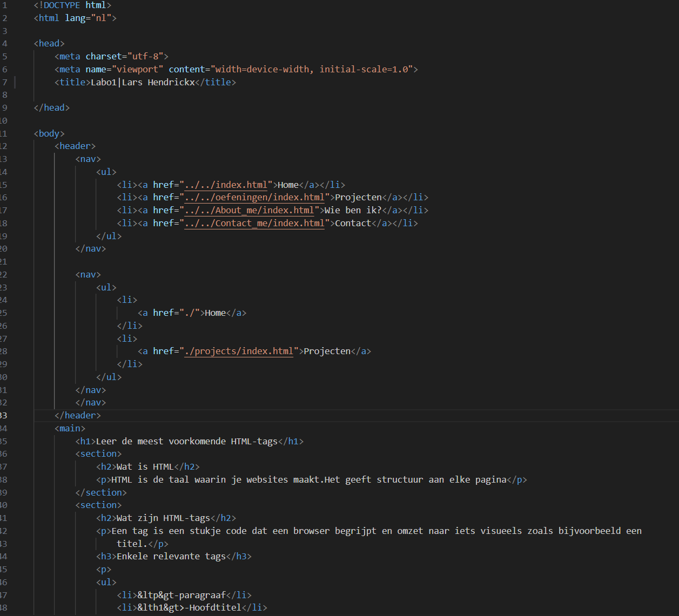The image size is (679, 616).
Task: Click line number 1 in the gutter
Action: (5, 5)
